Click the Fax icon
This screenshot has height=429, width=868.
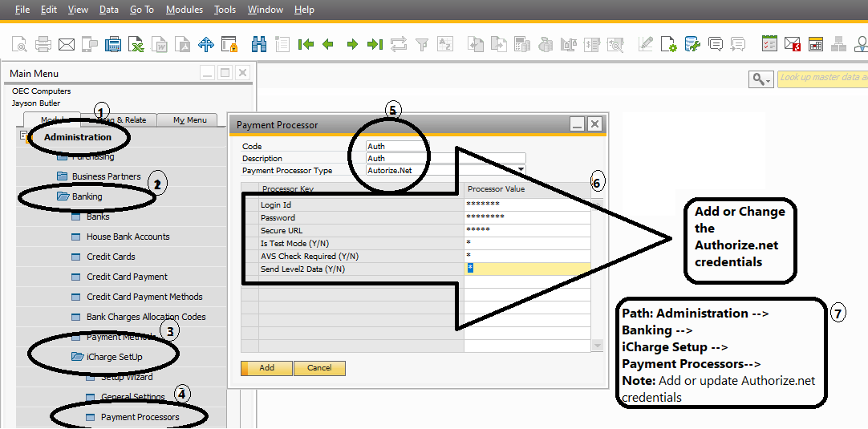point(113,44)
